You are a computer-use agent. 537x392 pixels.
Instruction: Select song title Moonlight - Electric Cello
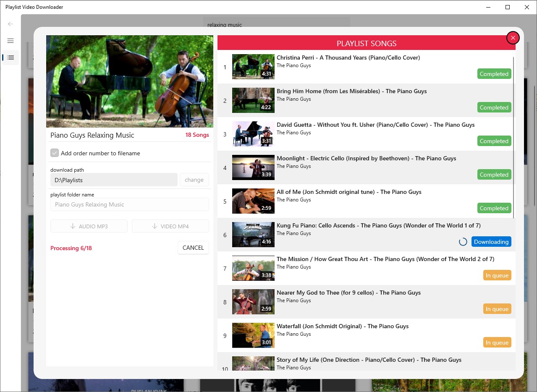[366, 158]
